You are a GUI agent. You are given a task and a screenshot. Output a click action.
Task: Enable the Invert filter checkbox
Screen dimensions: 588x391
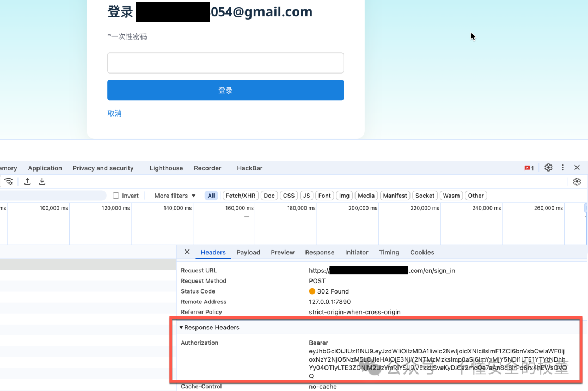click(x=116, y=195)
